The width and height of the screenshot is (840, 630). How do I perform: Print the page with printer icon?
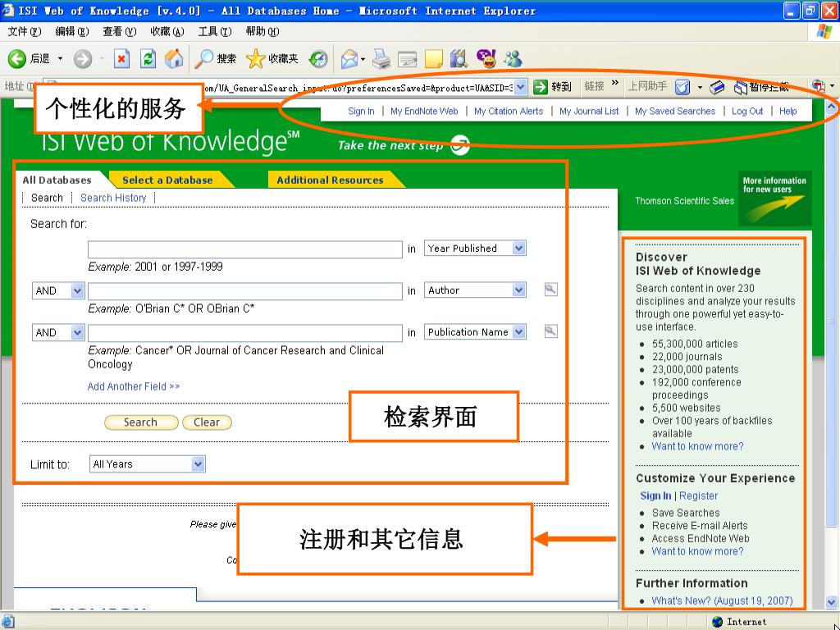pos(381,58)
